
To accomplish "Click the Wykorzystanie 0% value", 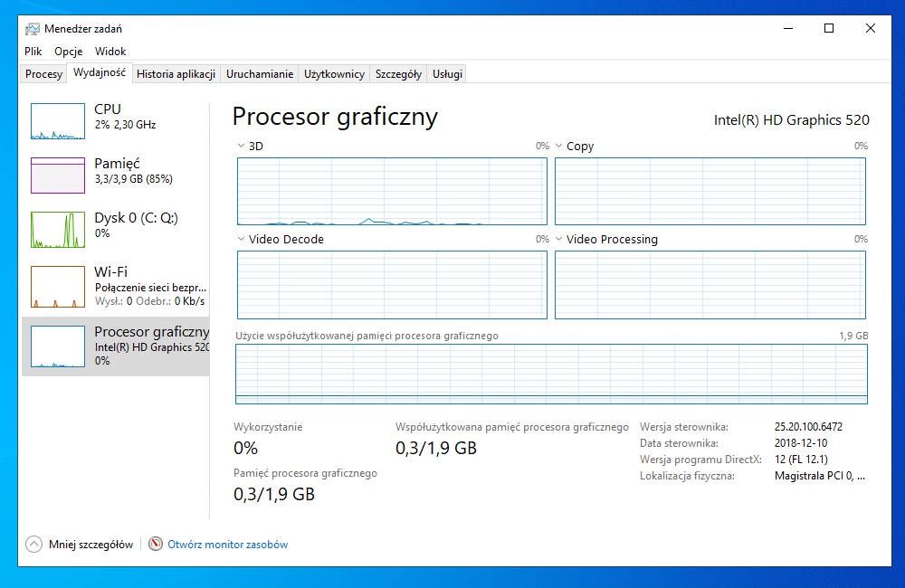I will point(246,448).
